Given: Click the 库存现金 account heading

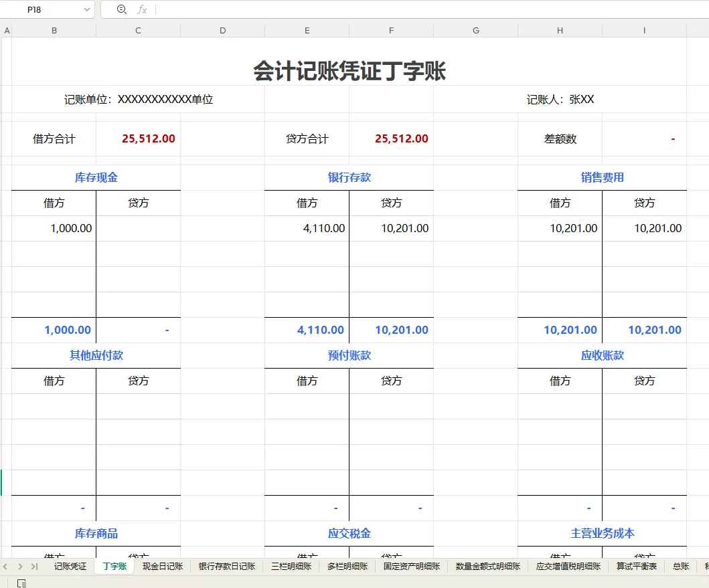Looking at the screenshot, I should pyautogui.click(x=96, y=177).
